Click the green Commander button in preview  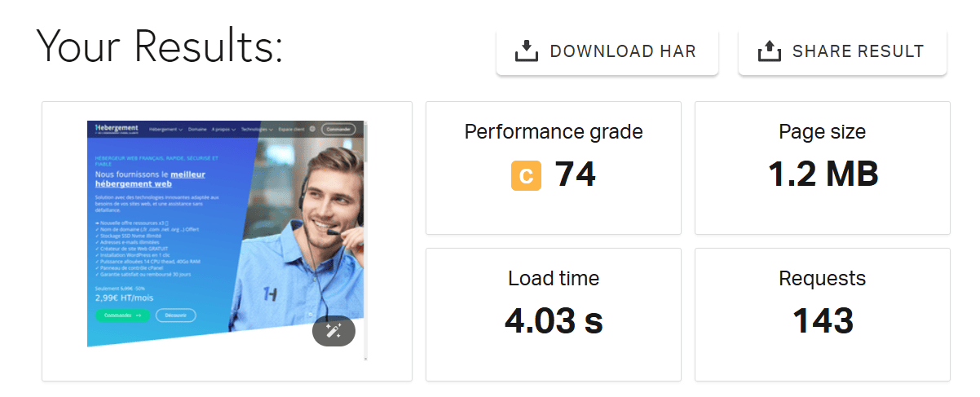coord(121,315)
